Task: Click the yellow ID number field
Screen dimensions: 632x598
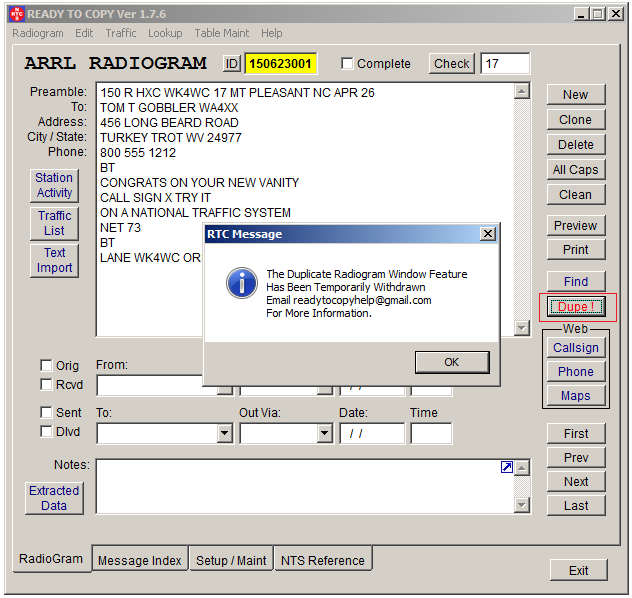Action: click(x=281, y=64)
